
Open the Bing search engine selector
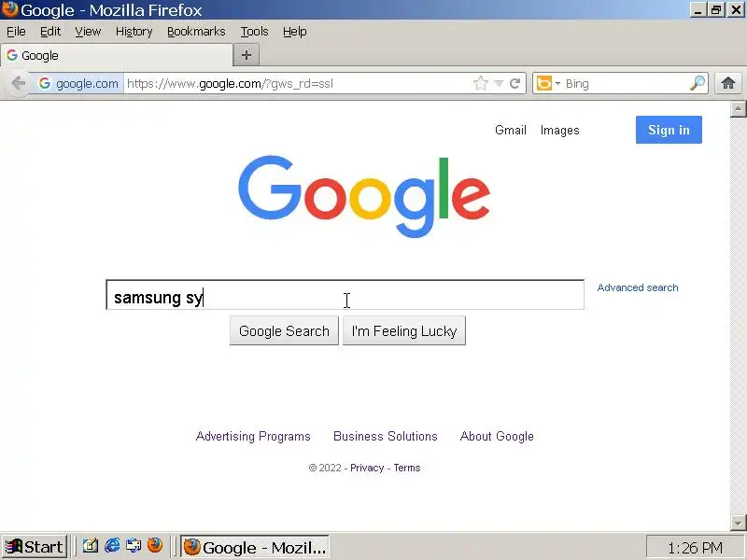tap(548, 83)
